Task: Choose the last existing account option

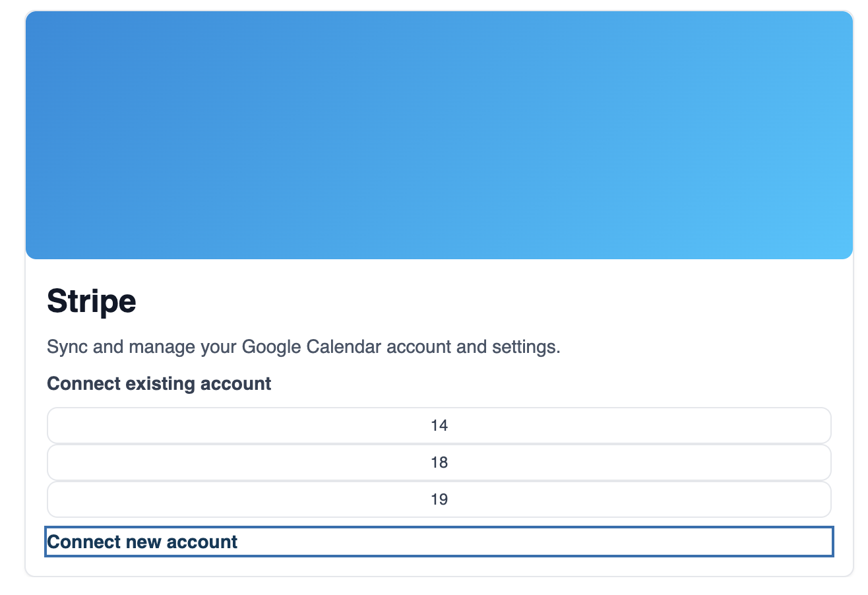Action: [439, 499]
